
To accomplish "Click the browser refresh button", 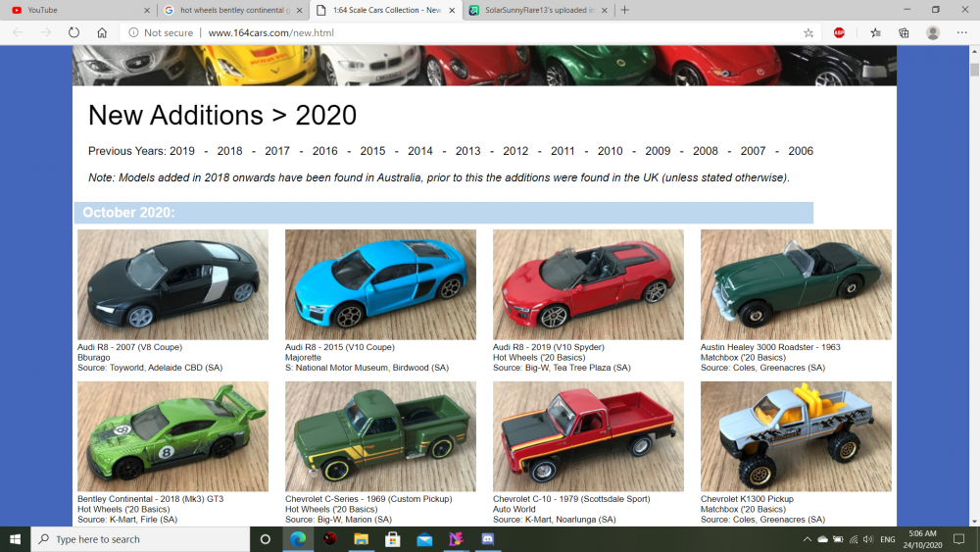I will (73, 32).
